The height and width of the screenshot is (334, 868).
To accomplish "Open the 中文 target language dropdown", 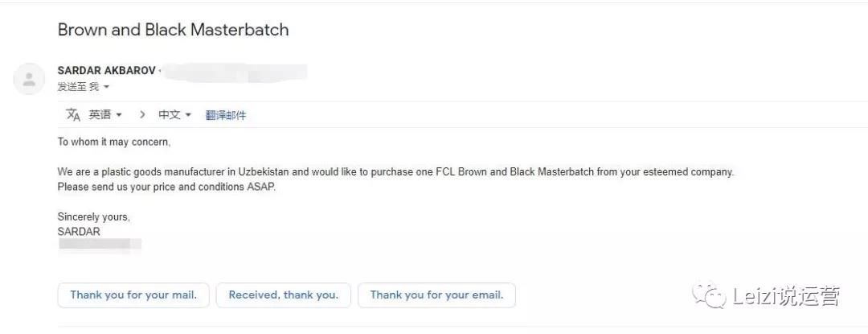I will click(174, 114).
